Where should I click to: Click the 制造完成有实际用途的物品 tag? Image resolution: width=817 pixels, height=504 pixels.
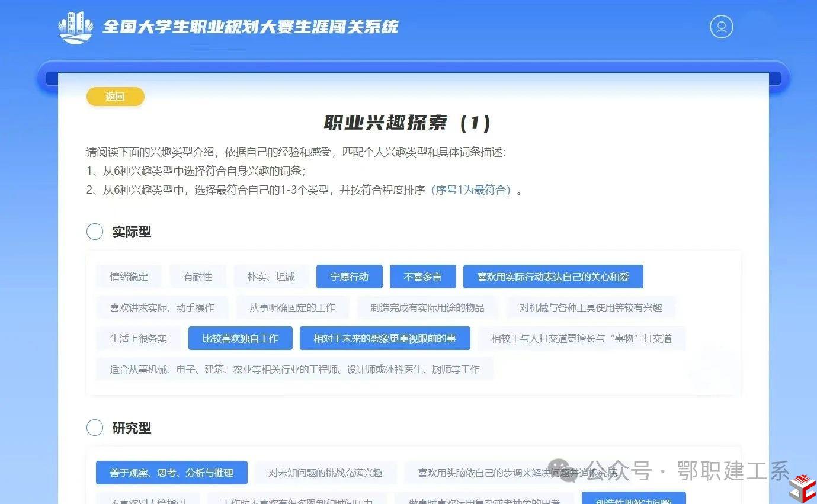tap(427, 307)
